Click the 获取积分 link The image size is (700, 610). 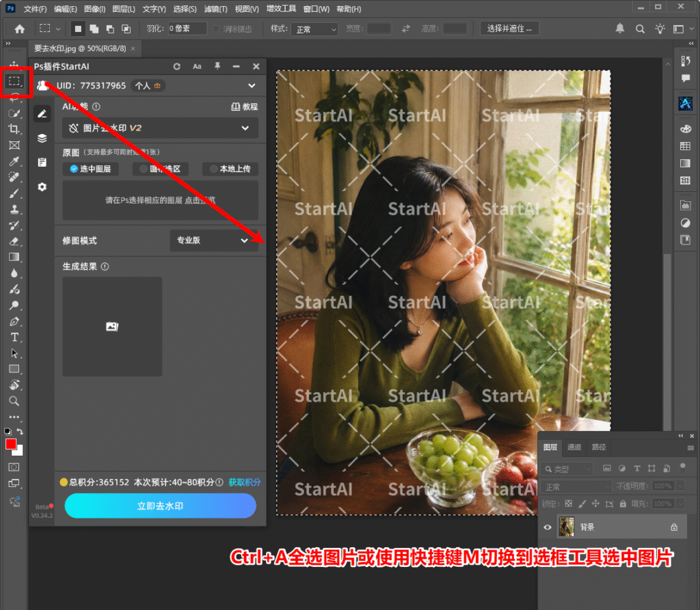coord(245,482)
